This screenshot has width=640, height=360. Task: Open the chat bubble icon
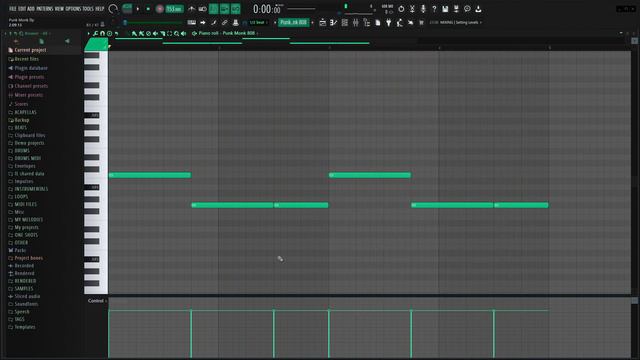467,9
